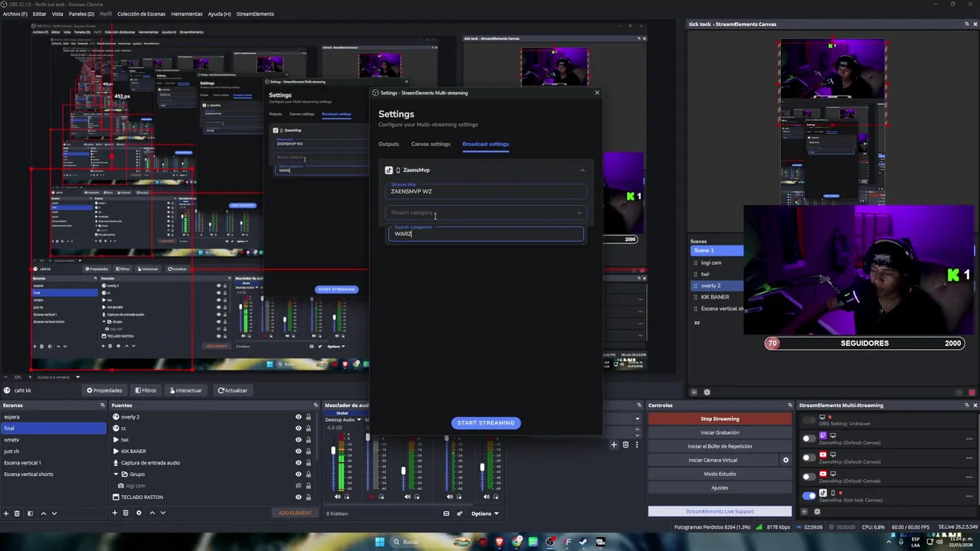
Task: Open more options for tick tock Canvas output
Action: coord(969,496)
